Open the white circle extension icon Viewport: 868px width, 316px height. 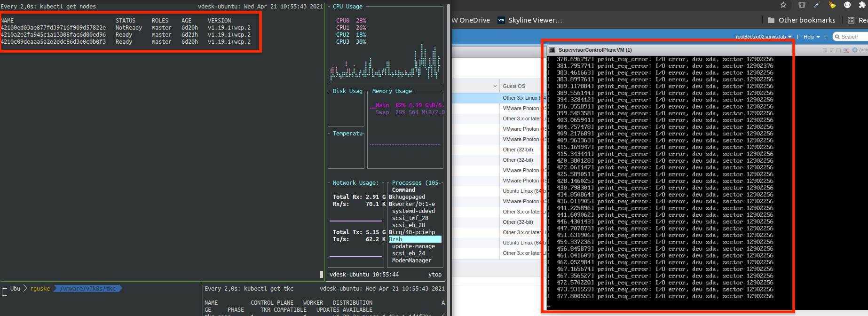(847, 5)
